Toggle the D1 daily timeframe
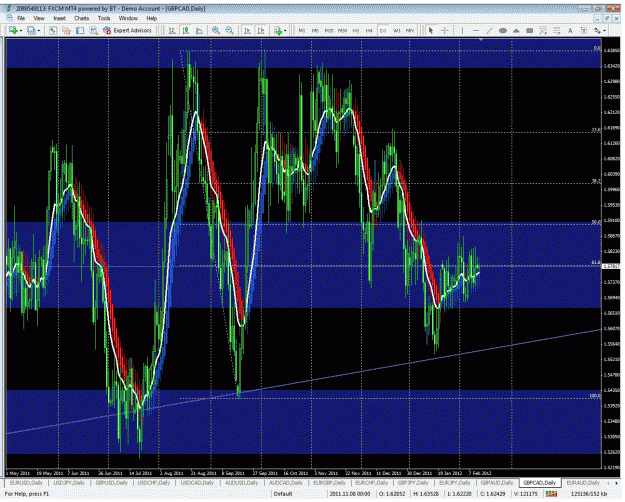This screenshot has width=625, height=502. tap(383, 30)
